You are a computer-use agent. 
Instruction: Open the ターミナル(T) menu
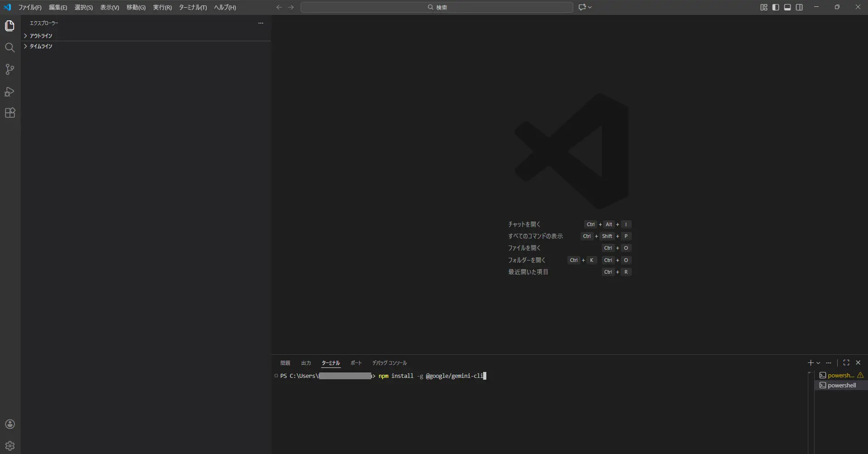coord(192,7)
